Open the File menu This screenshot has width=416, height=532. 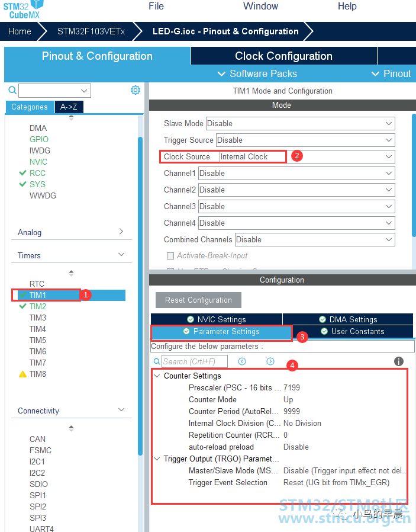pos(156,6)
